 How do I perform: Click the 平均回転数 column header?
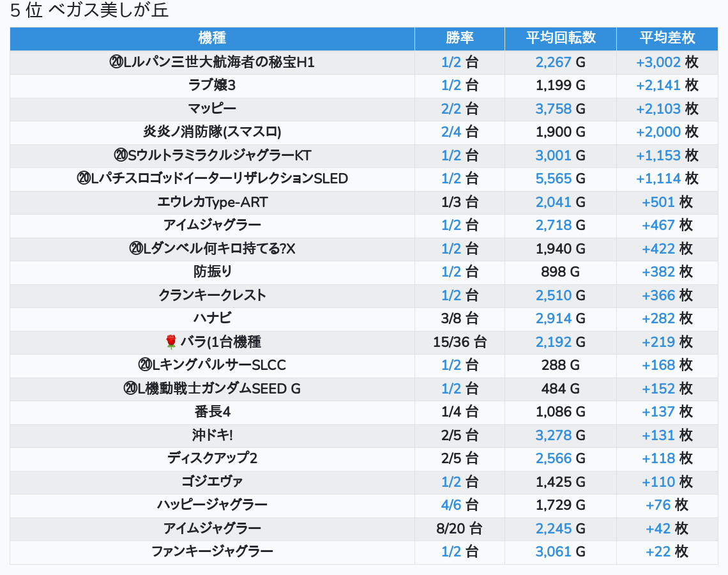click(560, 38)
